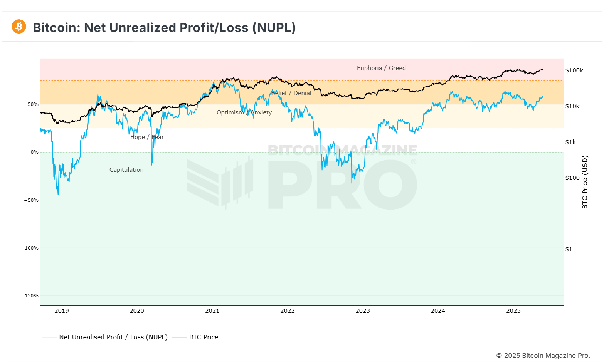Toggle the Net Unrealised Profit / Loss legend entry
The width and height of the screenshot is (604, 364).
tap(113, 337)
